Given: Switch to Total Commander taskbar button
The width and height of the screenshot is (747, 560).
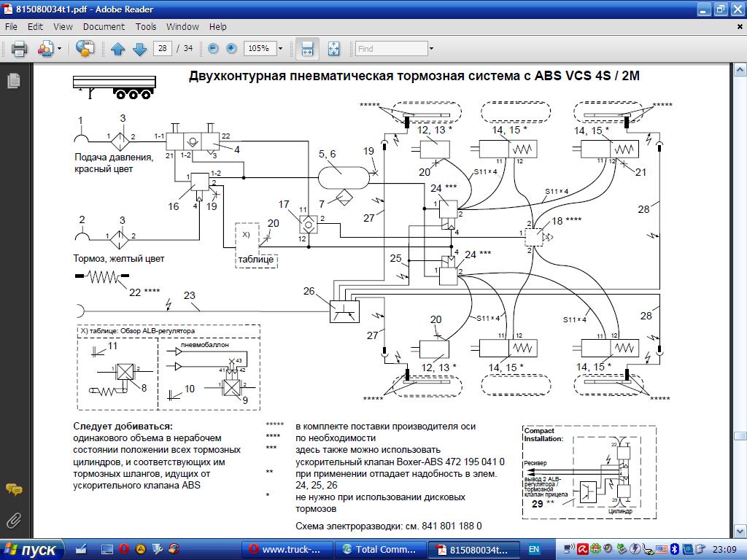Looking at the screenshot, I should [379, 550].
